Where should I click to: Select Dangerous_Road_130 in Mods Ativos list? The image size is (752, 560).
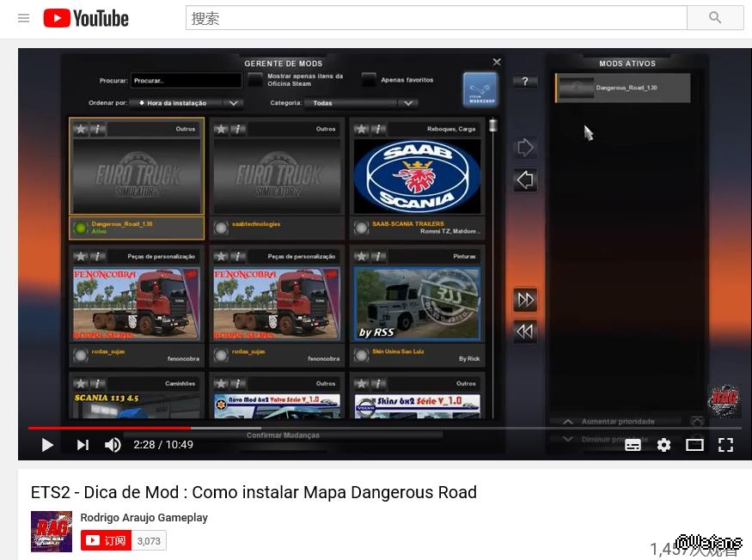pyautogui.click(x=622, y=88)
